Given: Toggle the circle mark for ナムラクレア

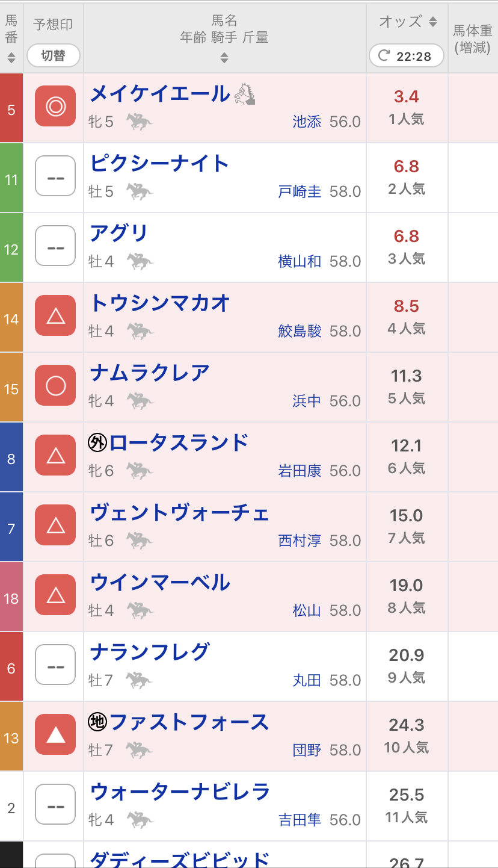Looking at the screenshot, I should click(55, 386).
